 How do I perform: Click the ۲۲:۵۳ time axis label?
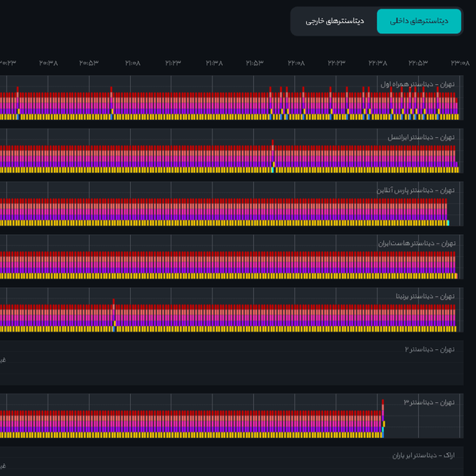pos(418,63)
